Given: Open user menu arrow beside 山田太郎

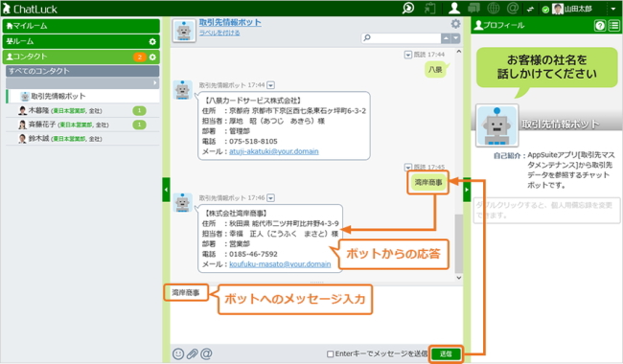Looking at the screenshot, I should (x=613, y=9).
